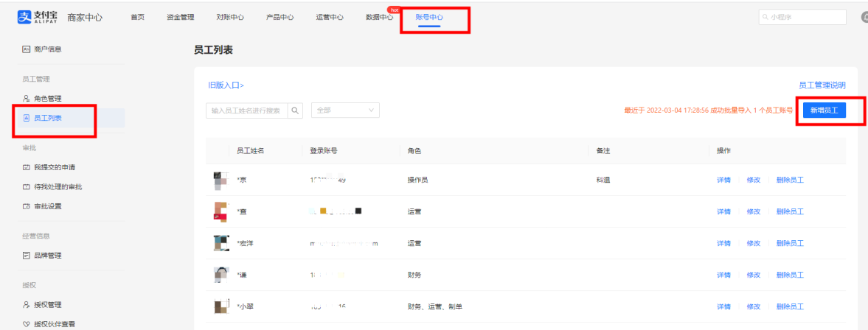The width and height of the screenshot is (868, 330).
Task: Click 修改 for employee *谦
Action: click(x=754, y=275)
